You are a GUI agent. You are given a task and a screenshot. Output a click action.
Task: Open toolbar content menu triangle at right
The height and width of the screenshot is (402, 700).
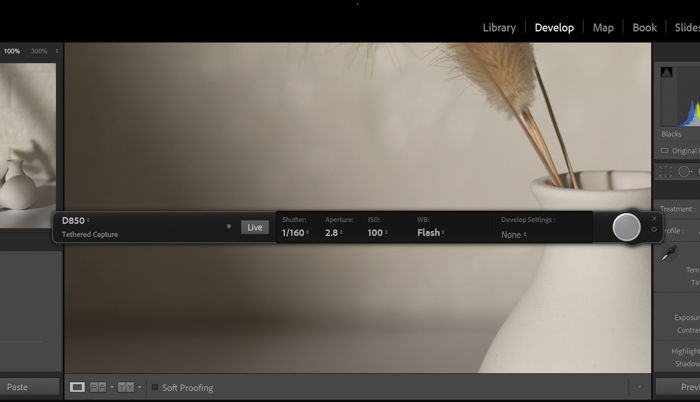pos(639,387)
